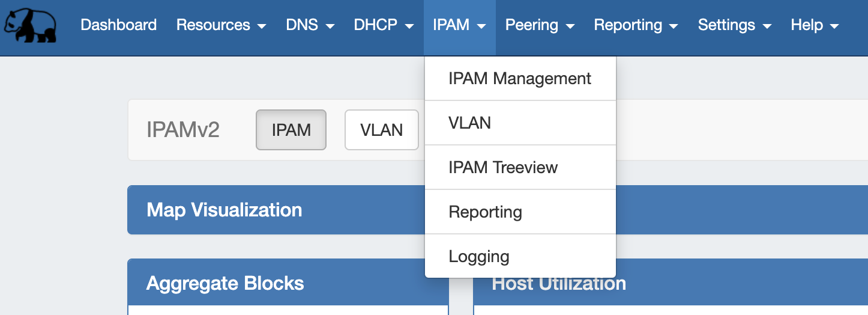
Task: Click the Aggregate Blocks panel header
Action: tap(225, 283)
